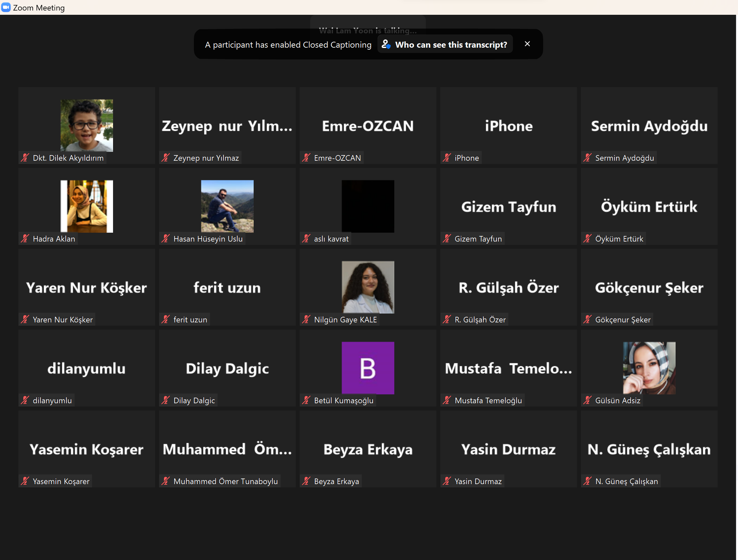Select the Sermin Aydoğdu video tile
The height and width of the screenshot is (560, 738).
pos(649,126)
